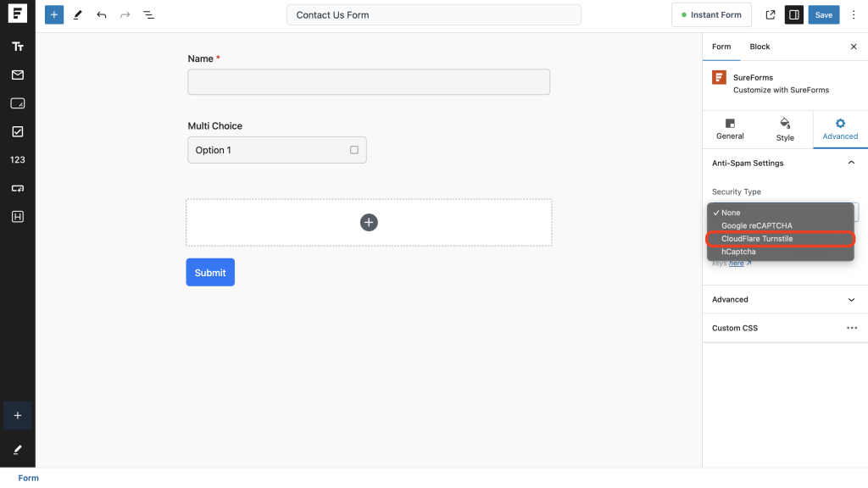Choose CloudFlare Turnstile from the dropdown
Image resolution: width=868 pixels, height=488 pixels.
[x=757, y=239]
